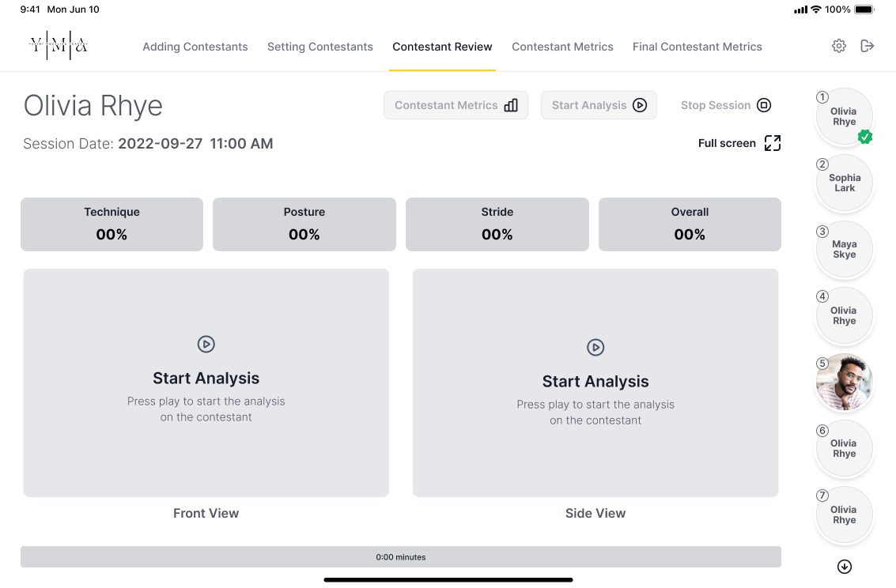Click the stop icon beside Stop Session

click(763, 105)
